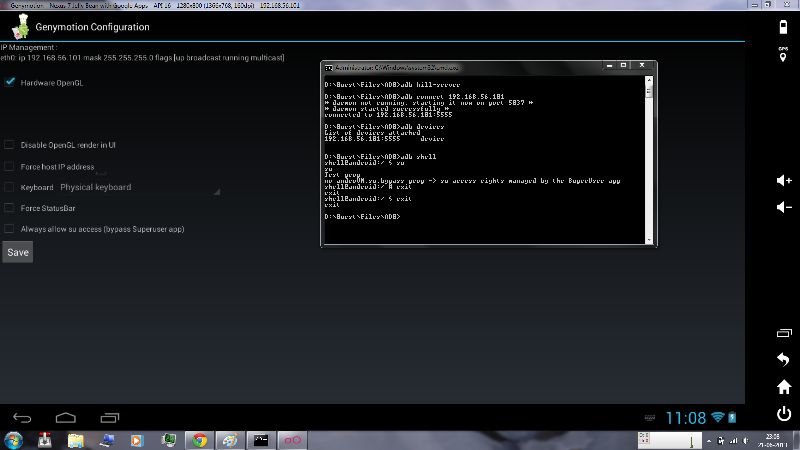800x450 pixels.
Task: Check Always allow su access option
Action: [x=9, y=229]
